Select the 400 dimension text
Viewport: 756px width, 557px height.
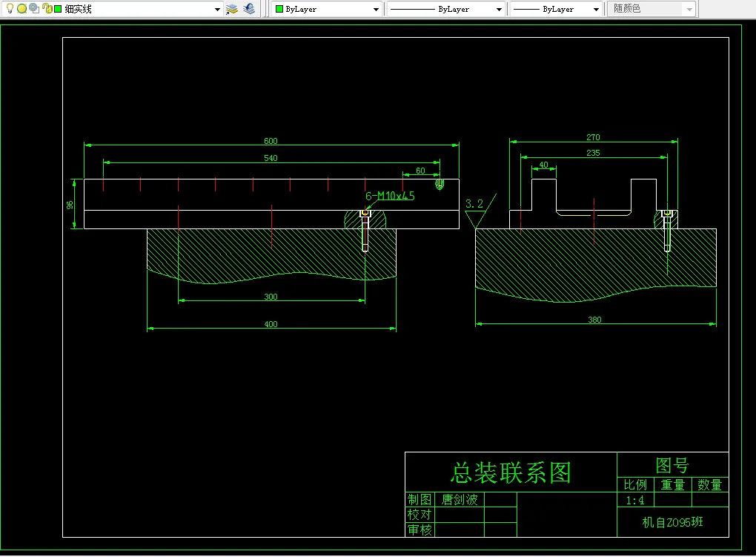click(x=271, y=324)
